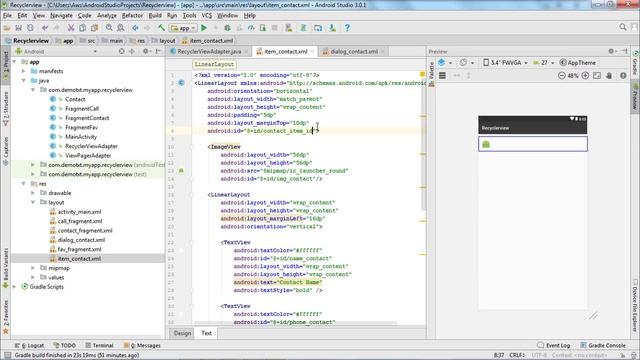Click the AppTheme theme selector
640x360 pixels.
point(578,63)
